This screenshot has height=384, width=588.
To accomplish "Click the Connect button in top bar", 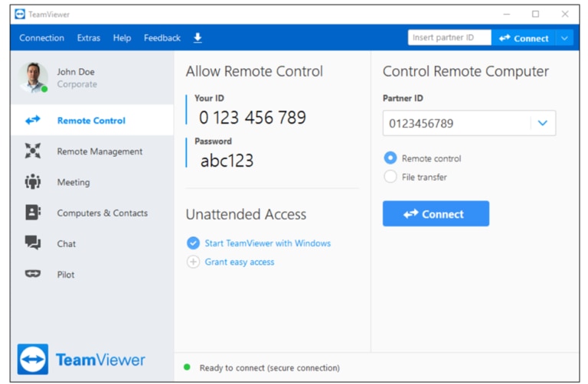I will pos(524,37).
